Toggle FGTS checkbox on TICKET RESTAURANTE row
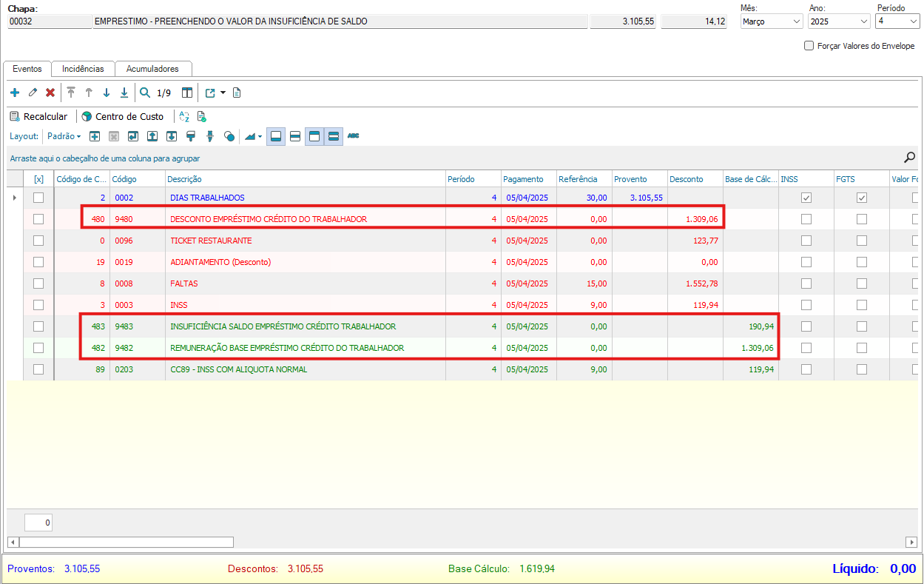This screenshot has width=924, height=584. pos(862,241)
